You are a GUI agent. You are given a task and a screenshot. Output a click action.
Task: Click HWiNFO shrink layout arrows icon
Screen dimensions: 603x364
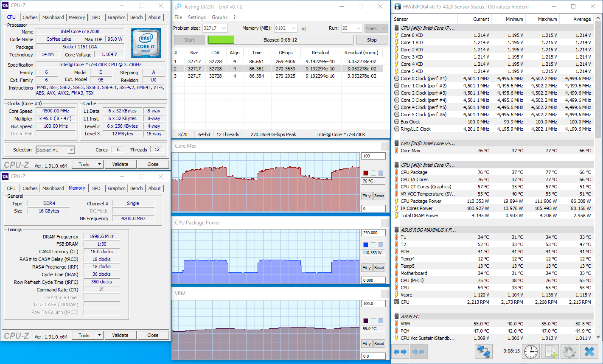(x=419, y=351)
